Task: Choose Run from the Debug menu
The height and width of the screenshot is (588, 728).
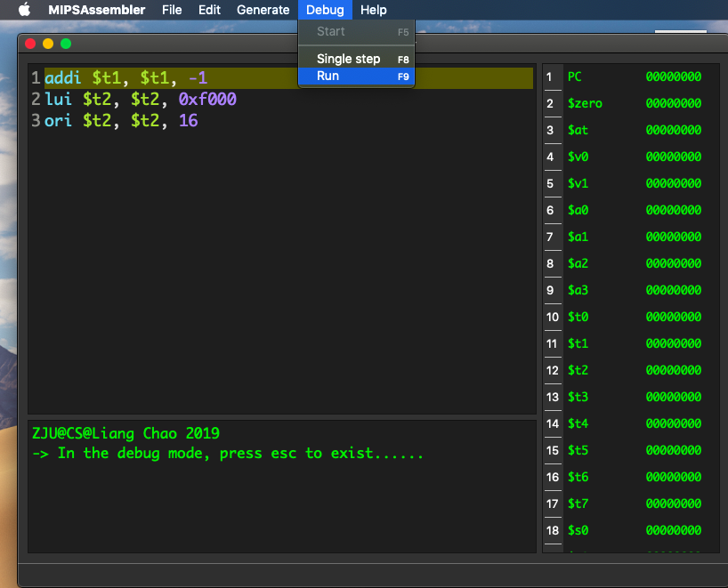Action: pos(357,77)
